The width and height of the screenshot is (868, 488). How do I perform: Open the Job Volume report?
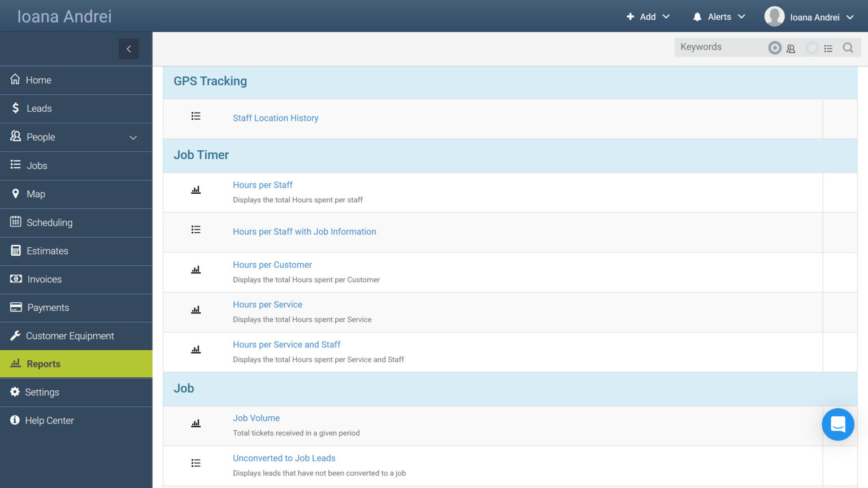click(256, 418)
